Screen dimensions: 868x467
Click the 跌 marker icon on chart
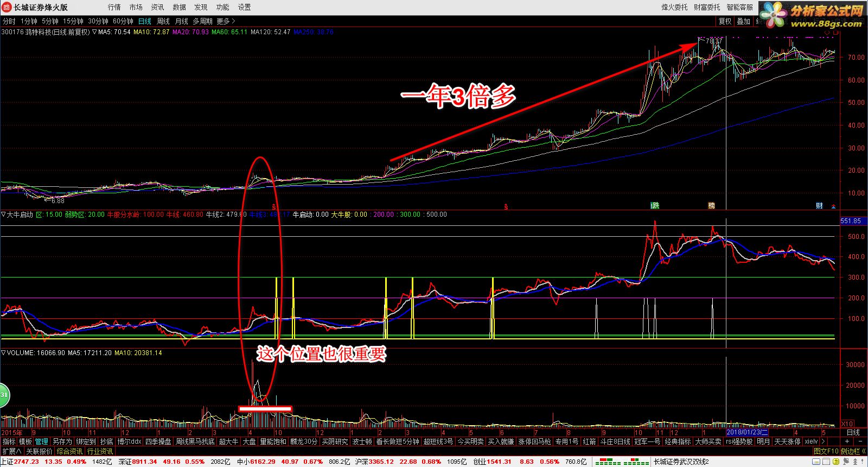click(655, 205)
